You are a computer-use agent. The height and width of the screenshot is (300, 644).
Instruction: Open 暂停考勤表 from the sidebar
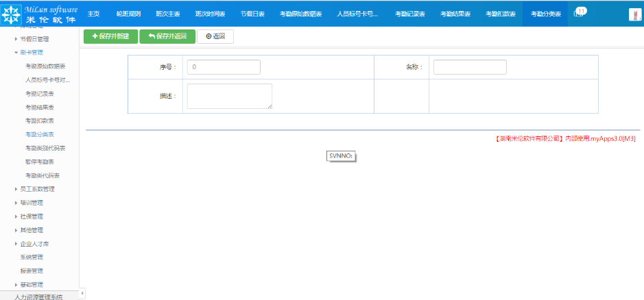coord(39,162)
